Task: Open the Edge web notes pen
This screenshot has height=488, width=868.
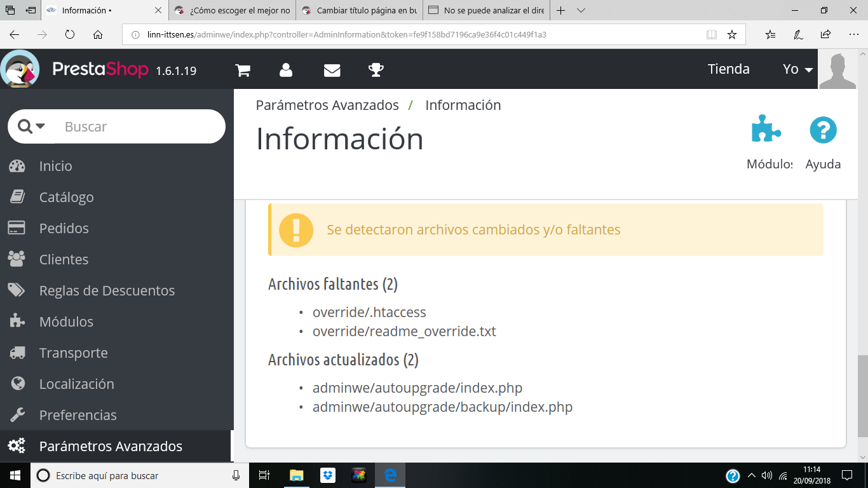Action: tap(797, 35)
